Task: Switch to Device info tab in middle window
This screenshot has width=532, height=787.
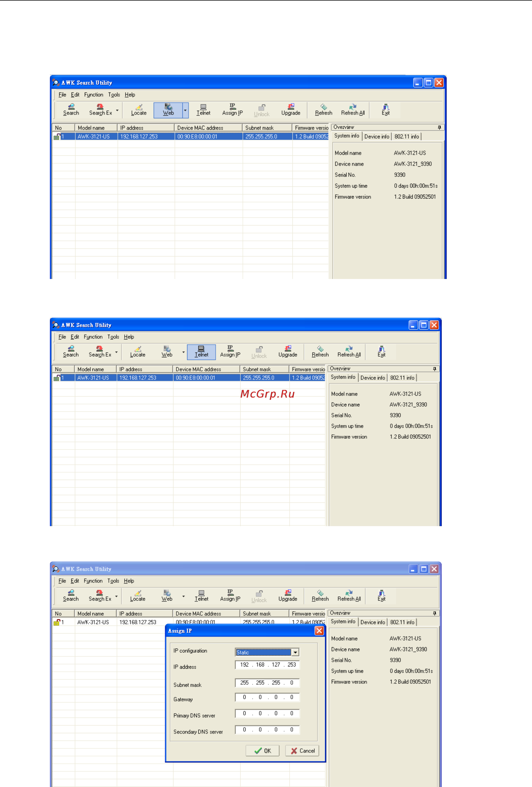Action: [x=373, y=378]
